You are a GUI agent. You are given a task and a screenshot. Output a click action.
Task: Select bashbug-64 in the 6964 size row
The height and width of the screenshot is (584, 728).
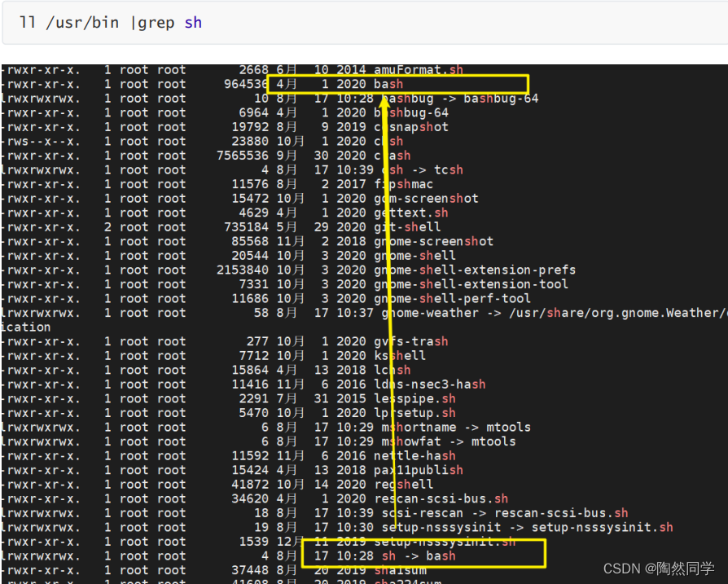pyautogui.click(x=411, y=112)
